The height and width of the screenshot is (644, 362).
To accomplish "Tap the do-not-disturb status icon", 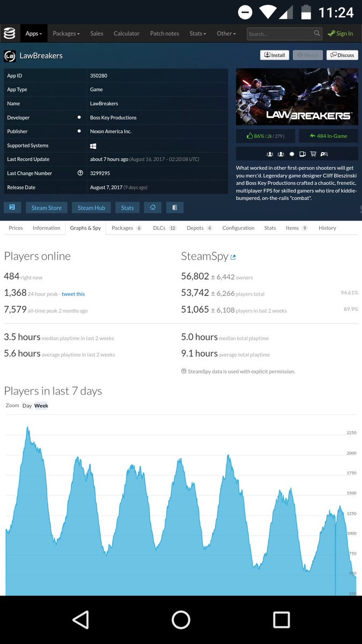I will tap(245, 12).
